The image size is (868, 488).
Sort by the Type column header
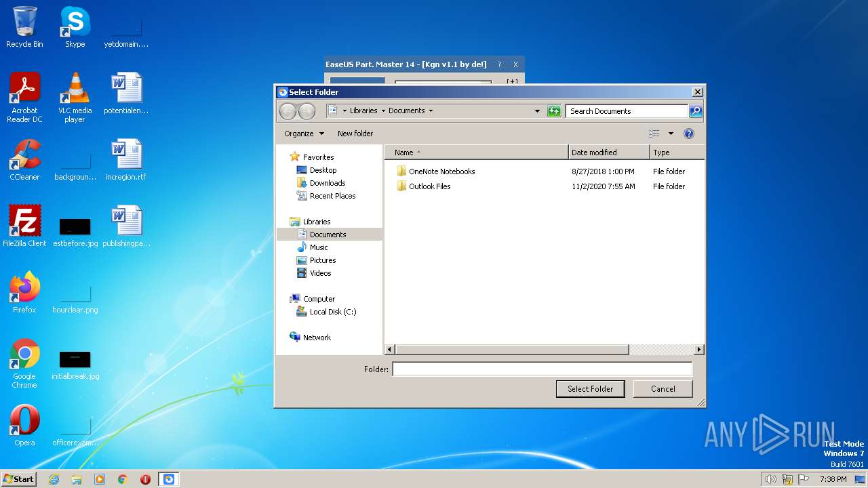tap(677, 152)
